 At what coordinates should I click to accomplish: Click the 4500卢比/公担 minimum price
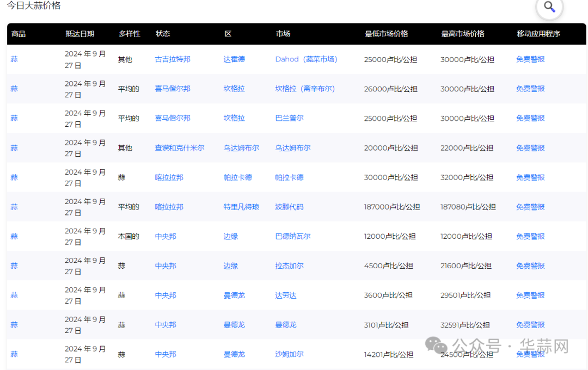(389, 266)
